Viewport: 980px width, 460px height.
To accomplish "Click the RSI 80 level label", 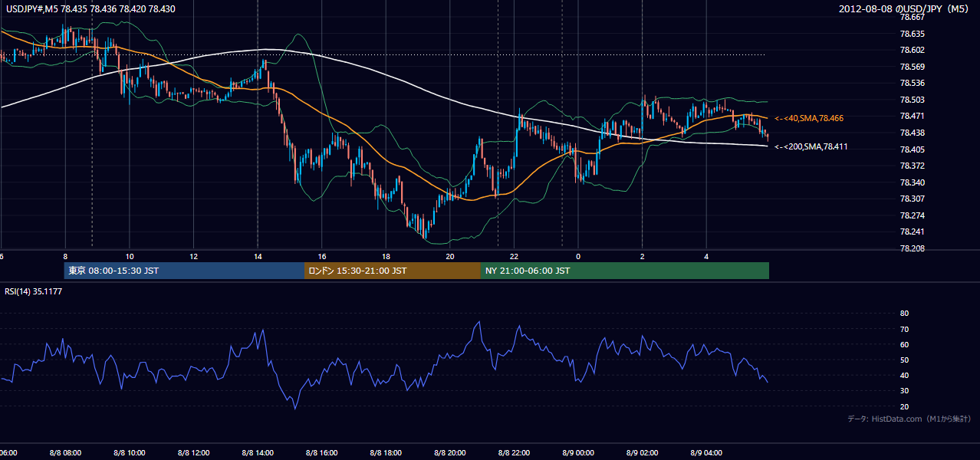I will pos(904,314).
